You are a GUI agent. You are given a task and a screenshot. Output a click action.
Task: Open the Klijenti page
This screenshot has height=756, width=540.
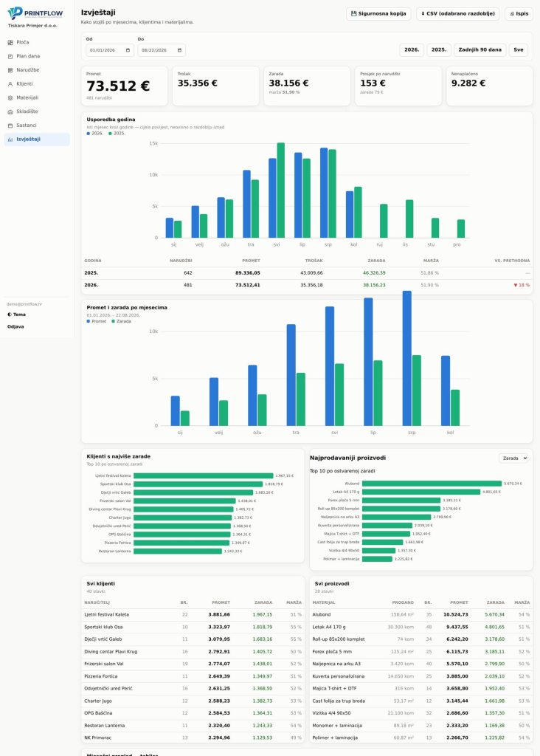click(x=37, y=84)
